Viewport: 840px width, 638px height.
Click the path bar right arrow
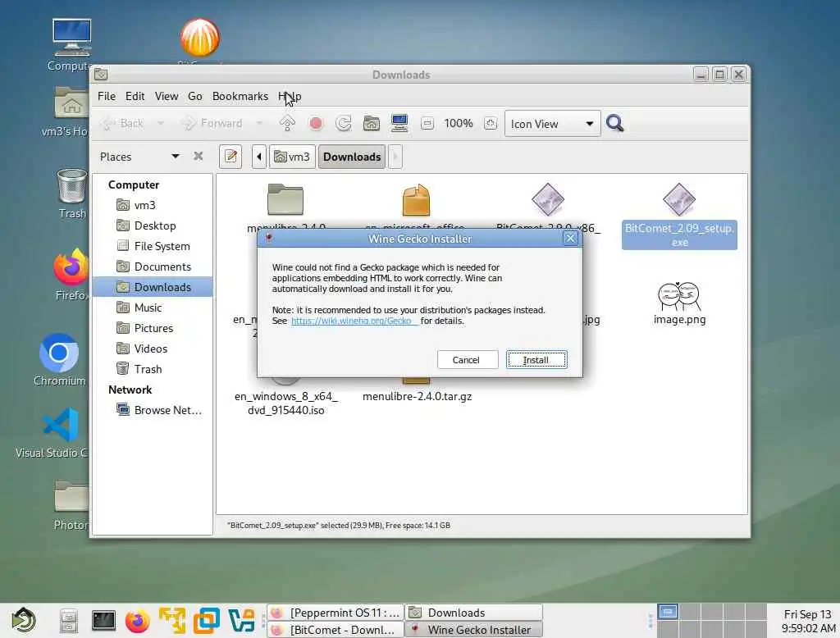point(395,157)
